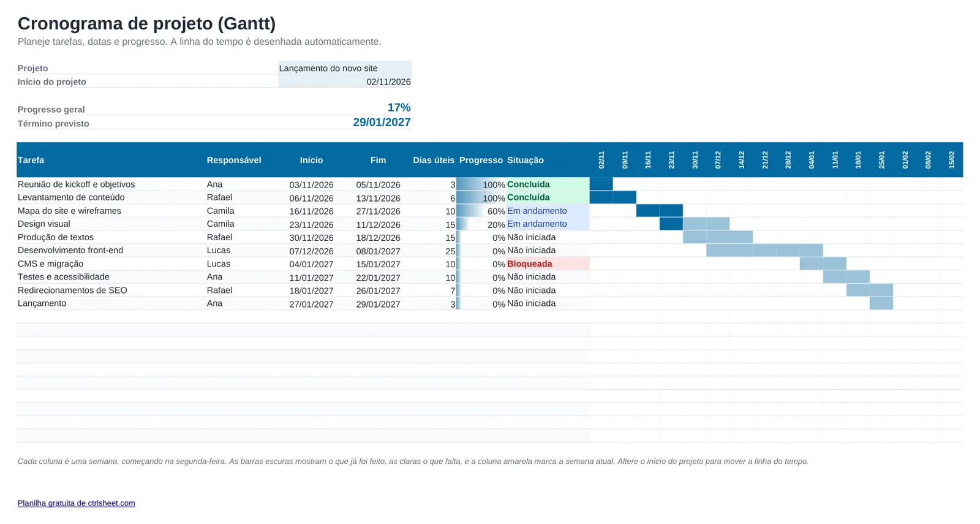
Task: Select the Redirecionamentos de SEO task cell
Action: [x=111, y=290]
